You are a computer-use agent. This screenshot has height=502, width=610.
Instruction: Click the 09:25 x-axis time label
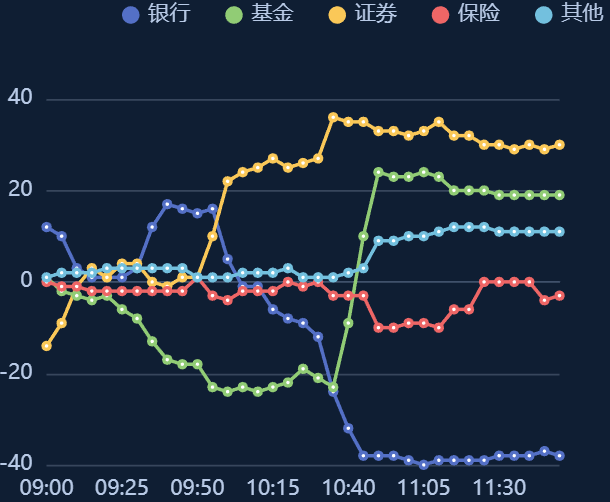(122, 488)
